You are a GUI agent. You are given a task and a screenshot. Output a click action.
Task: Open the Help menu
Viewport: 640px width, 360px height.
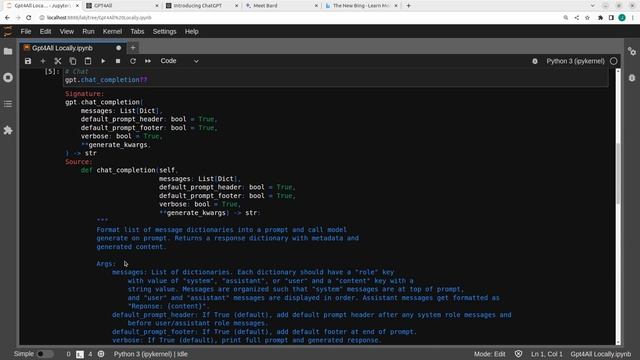tap(191, 31)
